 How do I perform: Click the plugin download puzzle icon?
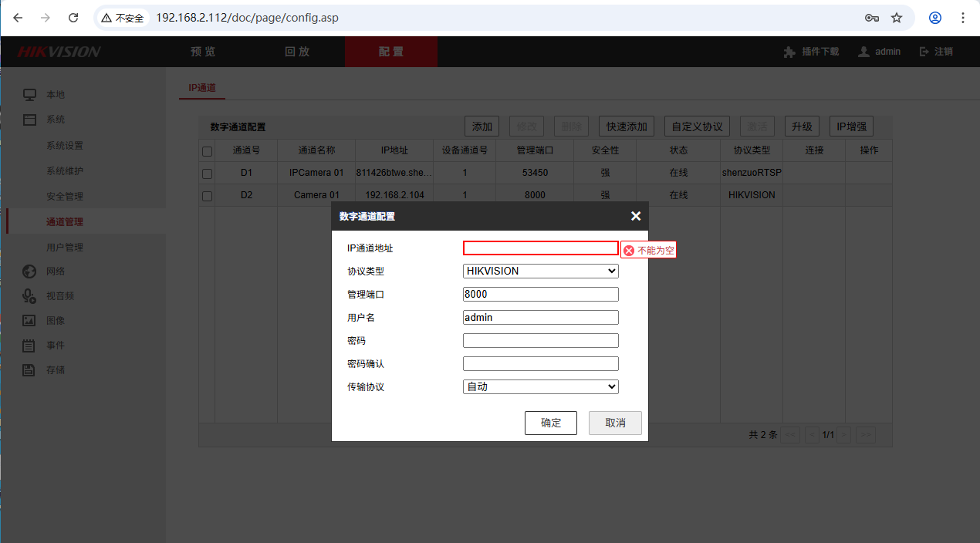coord(789,52)
